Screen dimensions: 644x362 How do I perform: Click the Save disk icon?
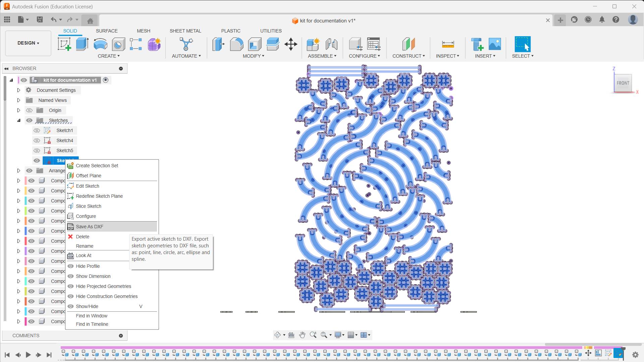coord(40,19)
